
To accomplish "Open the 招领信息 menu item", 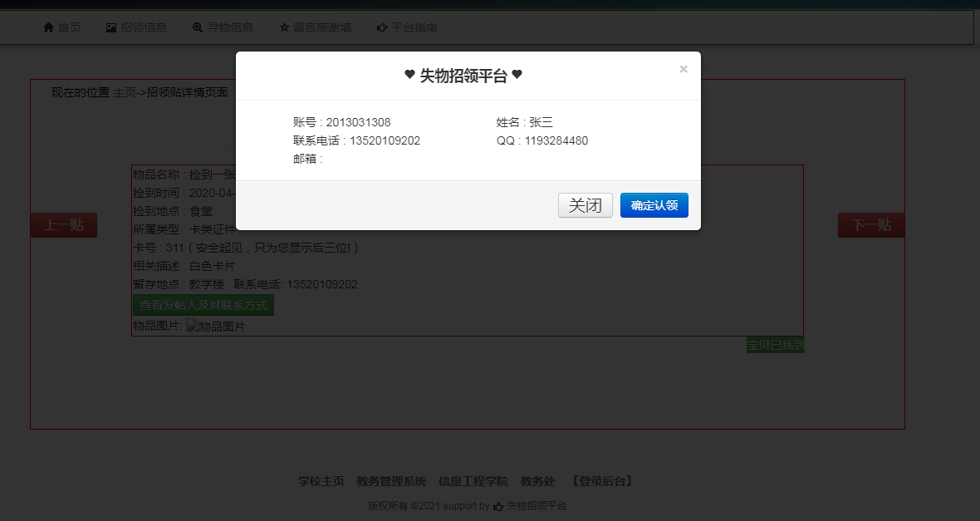I will tap(144, 27).
